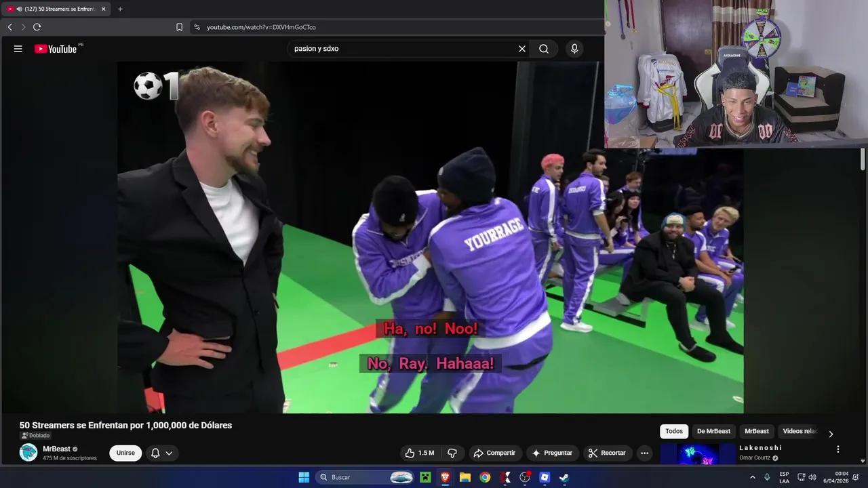The height and width of the screenshot is (488, 868).
Task: Open the Preguntar AI button
Action: tap(552, 453)
